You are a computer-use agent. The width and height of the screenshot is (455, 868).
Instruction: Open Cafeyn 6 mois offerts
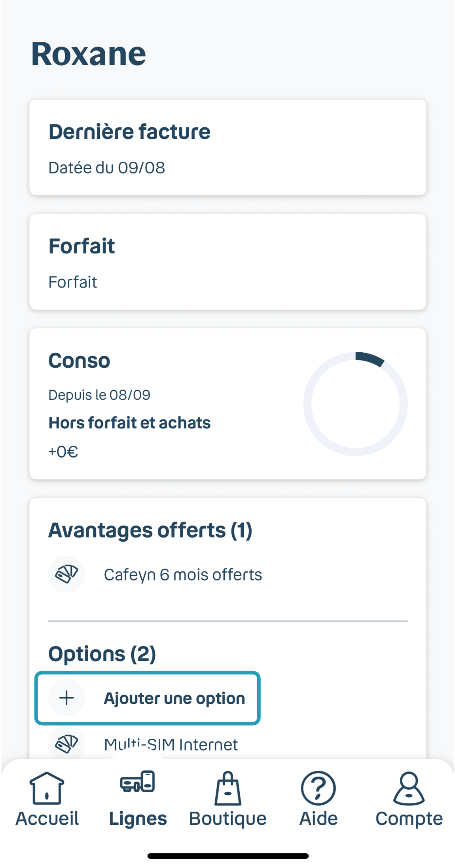tap(183, 574)
